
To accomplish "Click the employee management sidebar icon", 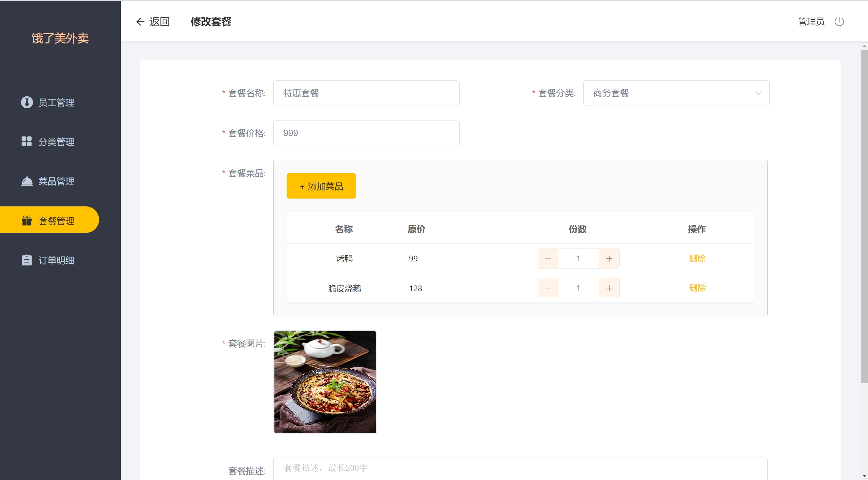I will 27,102.
